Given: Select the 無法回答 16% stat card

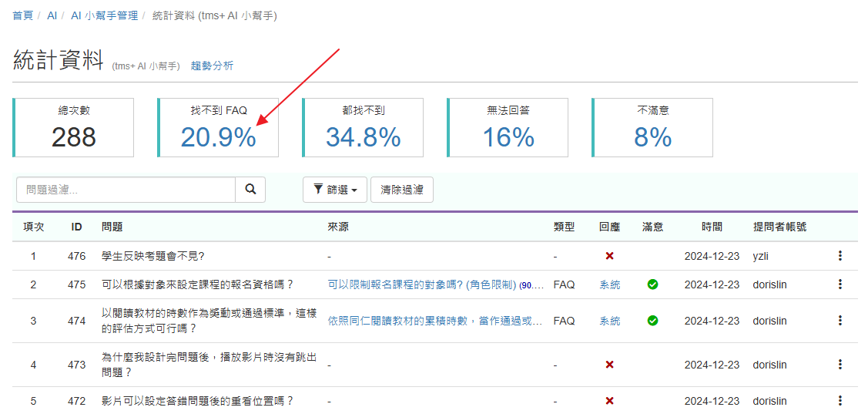Looking at the screenshot, I should pos(508,128).
